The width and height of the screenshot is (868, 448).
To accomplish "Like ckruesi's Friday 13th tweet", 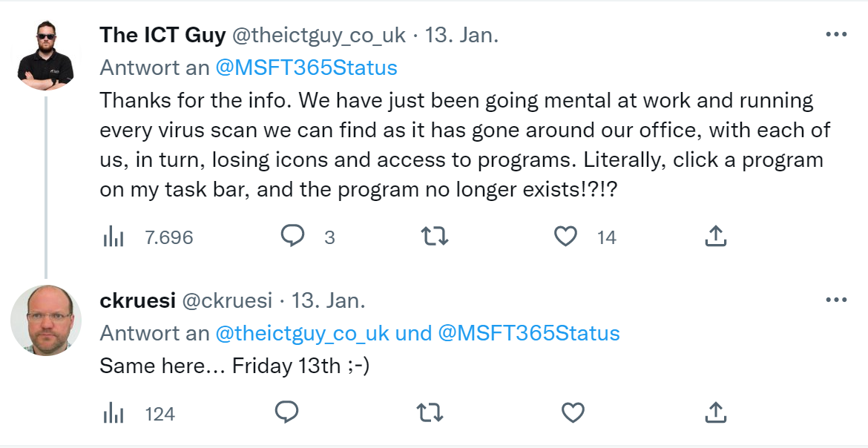I will pyautogui.click(x=573, y=412).
